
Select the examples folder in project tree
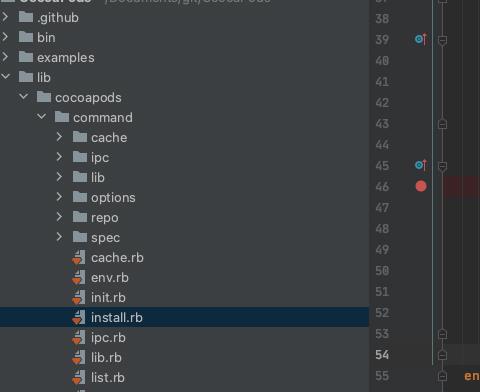tap(66, 58)
